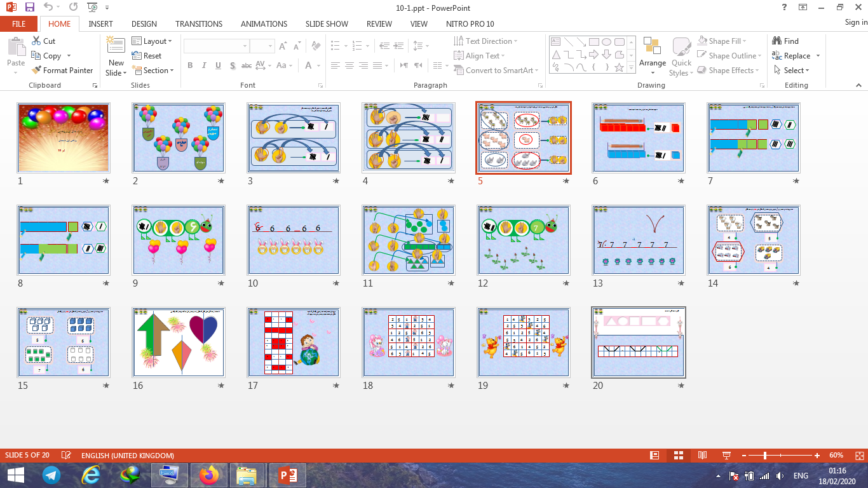Open Telegram from the taskbar
This screenshot has width=868, height=488.
tap(51, 475)
